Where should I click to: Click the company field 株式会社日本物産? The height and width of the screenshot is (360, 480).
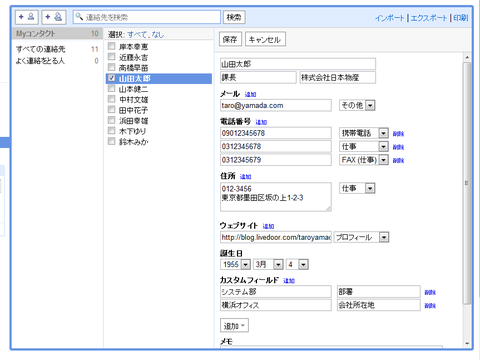[x=337, y=77]
